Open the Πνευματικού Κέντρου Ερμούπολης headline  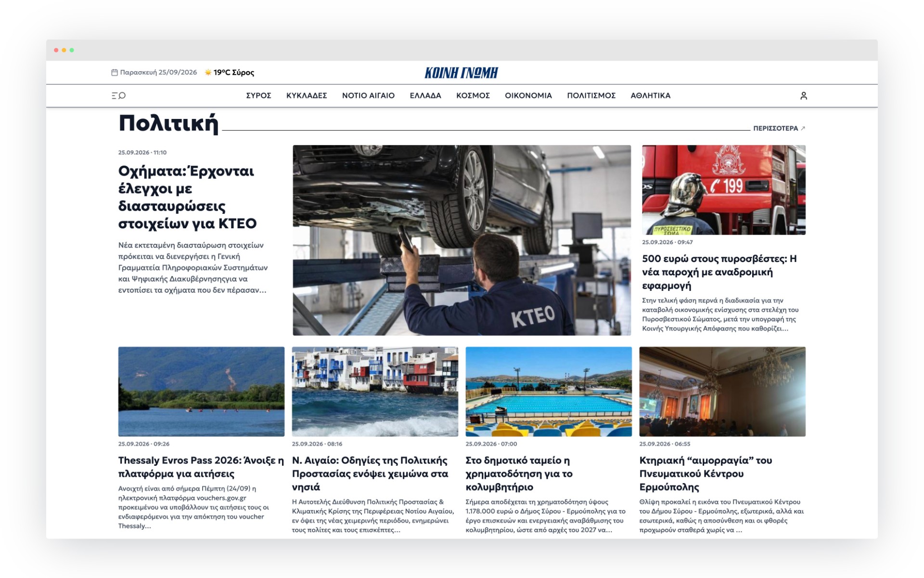[706, 473]
